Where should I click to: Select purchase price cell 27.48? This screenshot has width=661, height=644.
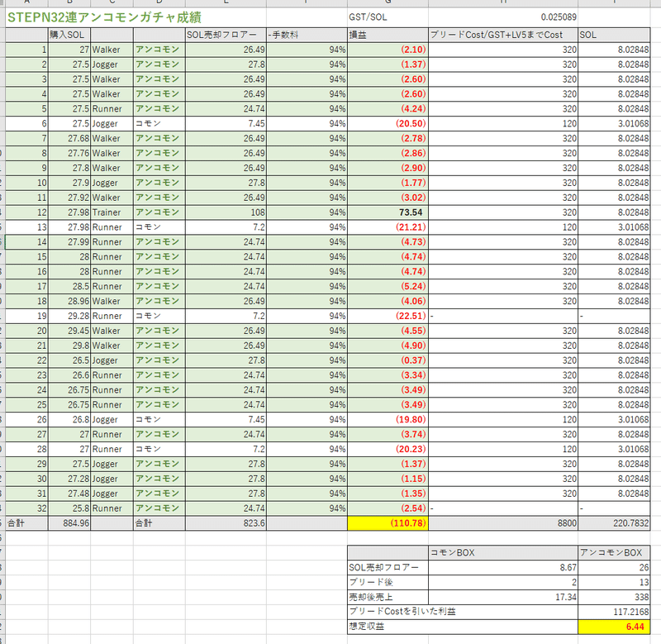(x=69, y=494)
